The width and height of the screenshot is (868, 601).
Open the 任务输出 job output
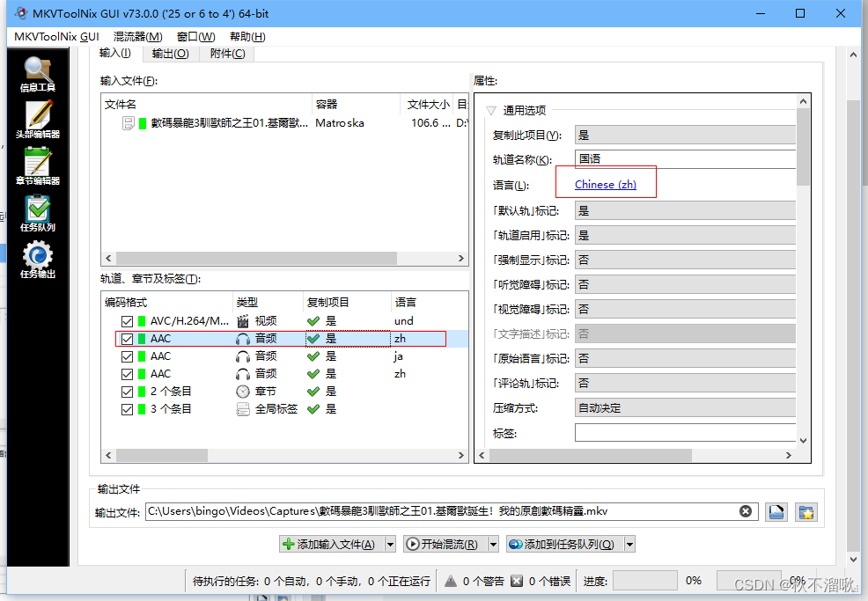38,260
